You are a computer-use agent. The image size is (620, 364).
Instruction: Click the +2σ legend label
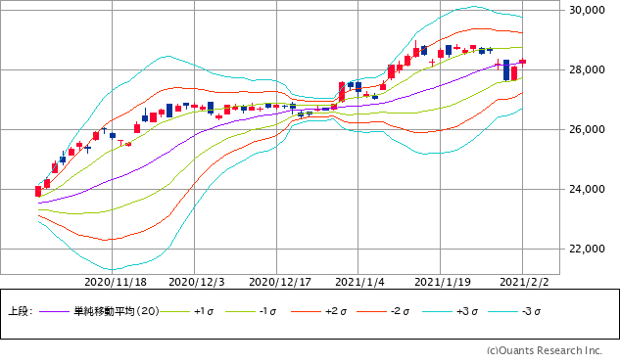(336, 311)
